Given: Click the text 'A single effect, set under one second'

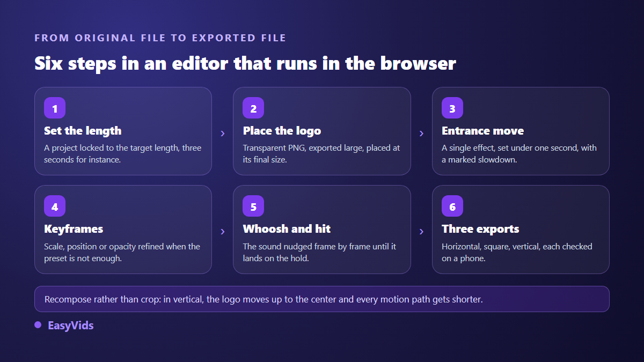Looking at the screenshot, I should [509, 148].
